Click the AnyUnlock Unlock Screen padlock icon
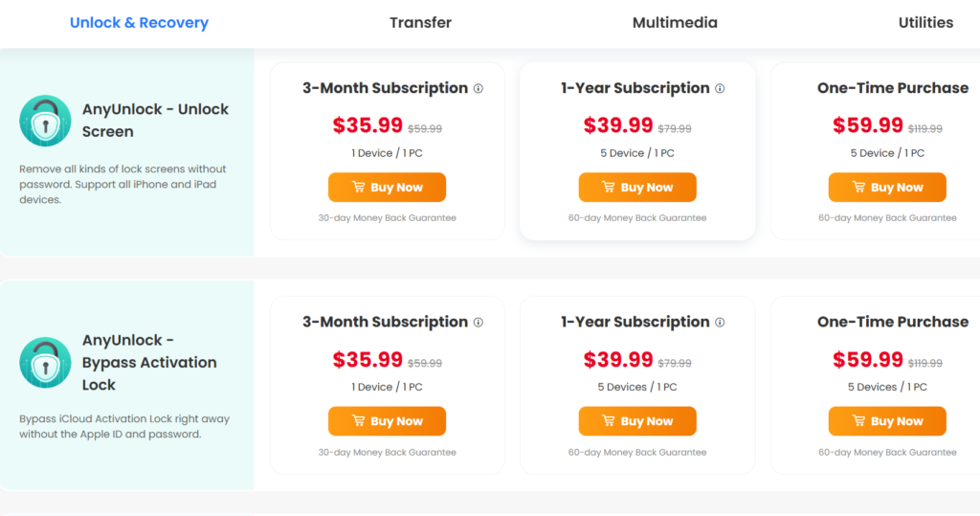980x516 pixels. [x=45, y=121]
